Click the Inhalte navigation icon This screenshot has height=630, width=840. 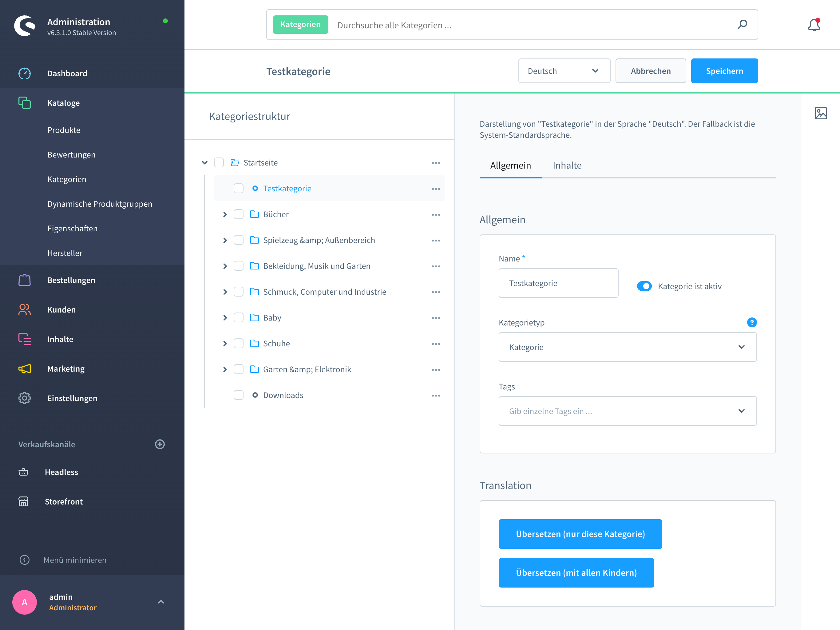point(24,339)
